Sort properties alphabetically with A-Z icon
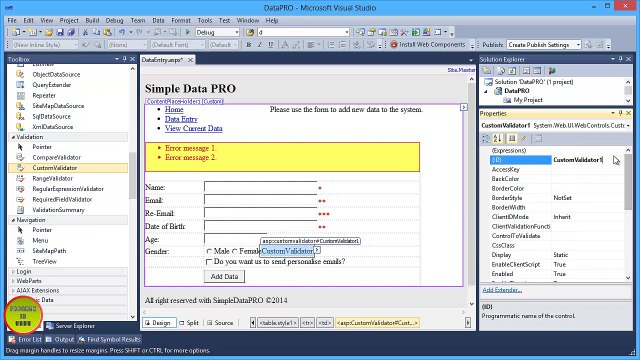640x360 pixels. 498,139
